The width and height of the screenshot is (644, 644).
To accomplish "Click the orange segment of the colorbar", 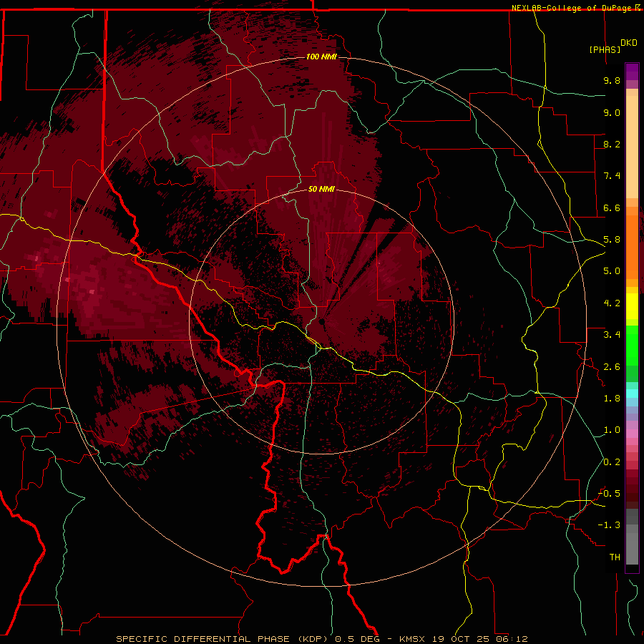I will tap(632, 246).
